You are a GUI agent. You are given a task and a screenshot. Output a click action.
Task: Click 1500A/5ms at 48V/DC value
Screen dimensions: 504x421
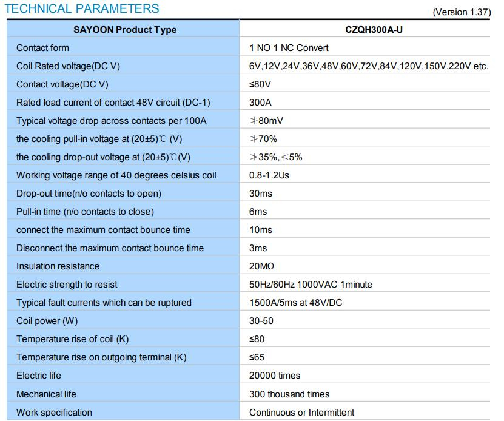point(296,303)
